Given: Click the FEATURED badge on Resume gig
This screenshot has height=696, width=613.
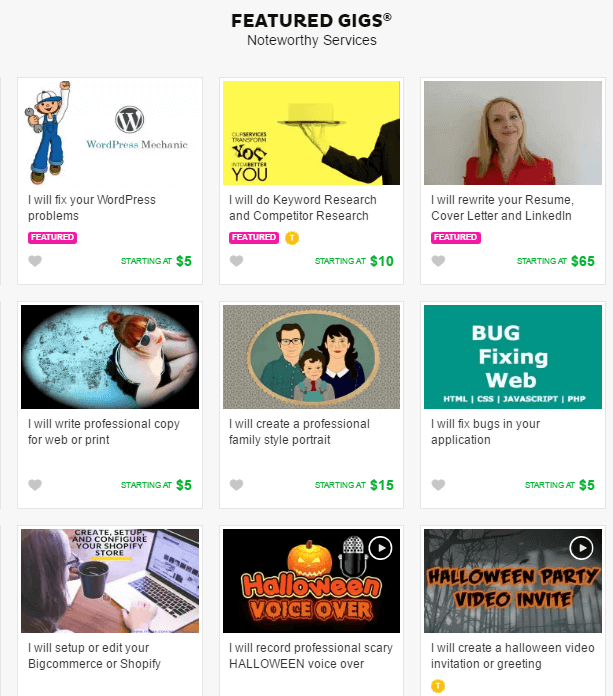Looking at the screenshot, I should pyautogui.click(x=455, y=237).
